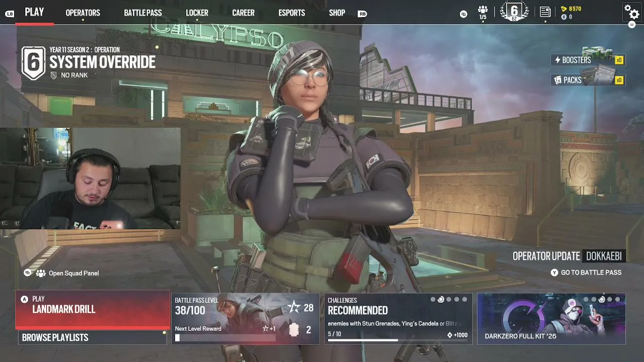
Task: Open the BOOSTERS button
Action: coord(588,60)
